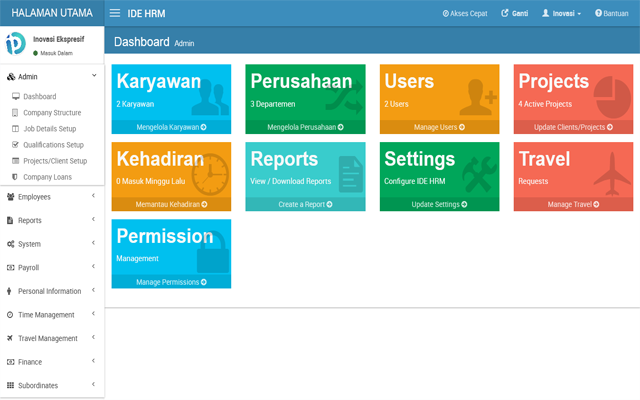
Task: Open the Inovasi user dropdown
Action: pyautogui.click(x=561, y=13)
